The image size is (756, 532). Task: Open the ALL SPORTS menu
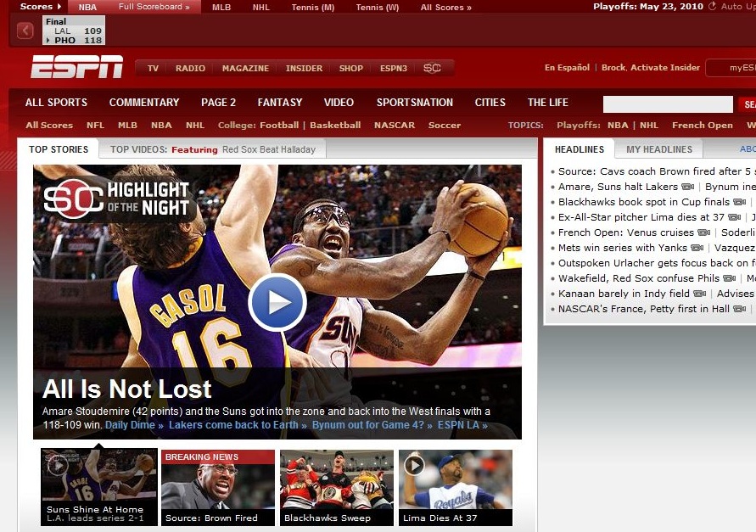point(56,103)
